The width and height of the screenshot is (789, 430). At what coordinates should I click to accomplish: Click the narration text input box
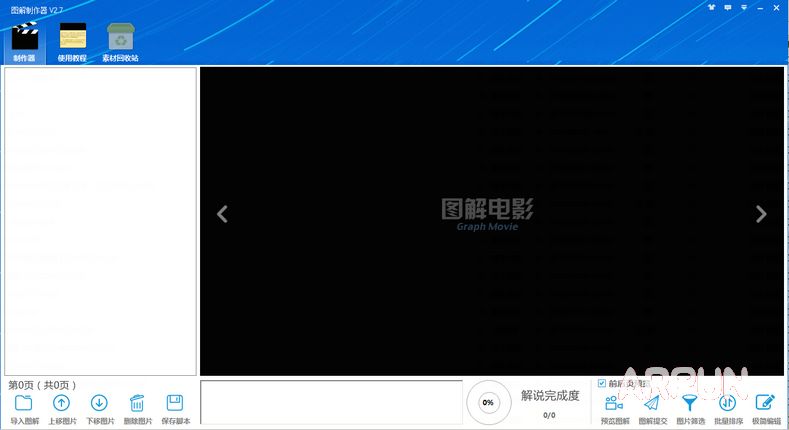[x=330, y=402]
